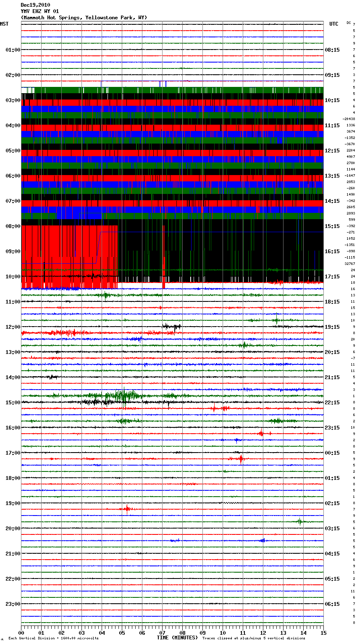This screenshot has height=644, width=357.
Task: Select the minute axis tick 12
Action: [263, 633]
